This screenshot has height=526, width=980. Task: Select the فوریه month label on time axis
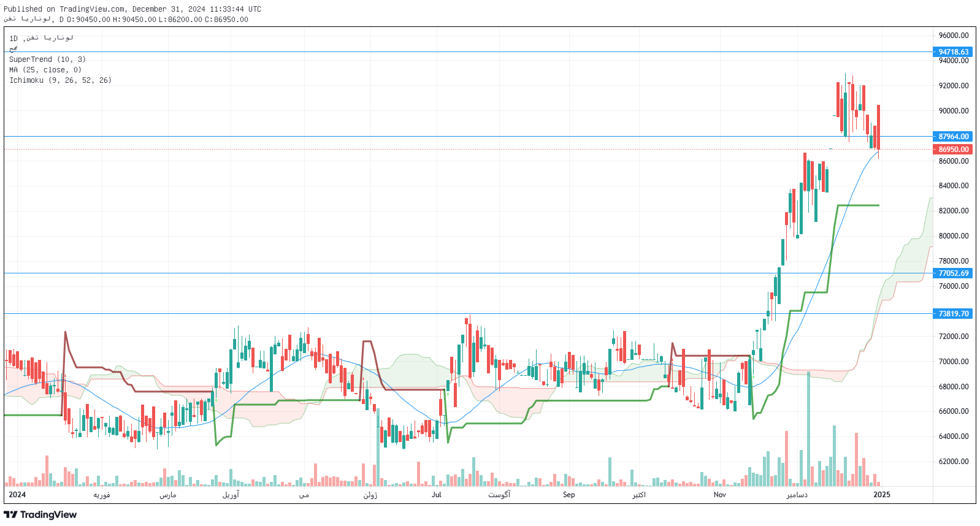coord(102,495)
